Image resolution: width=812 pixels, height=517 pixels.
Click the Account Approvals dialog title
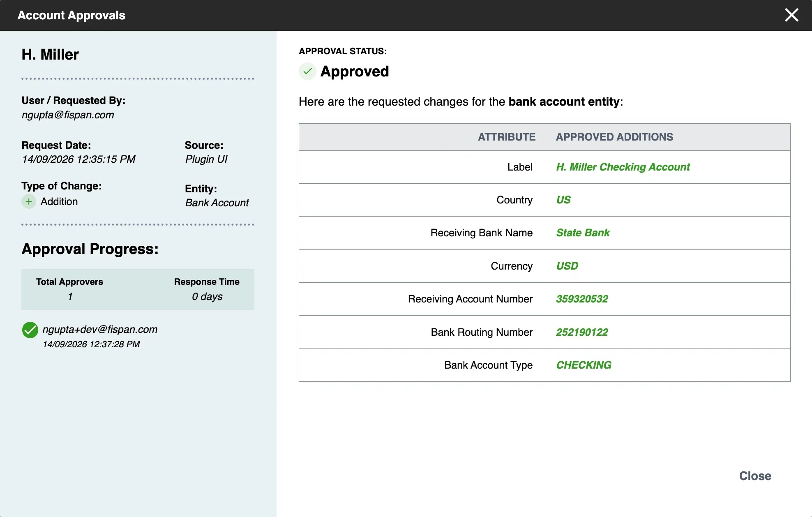[x=71, y=15]
